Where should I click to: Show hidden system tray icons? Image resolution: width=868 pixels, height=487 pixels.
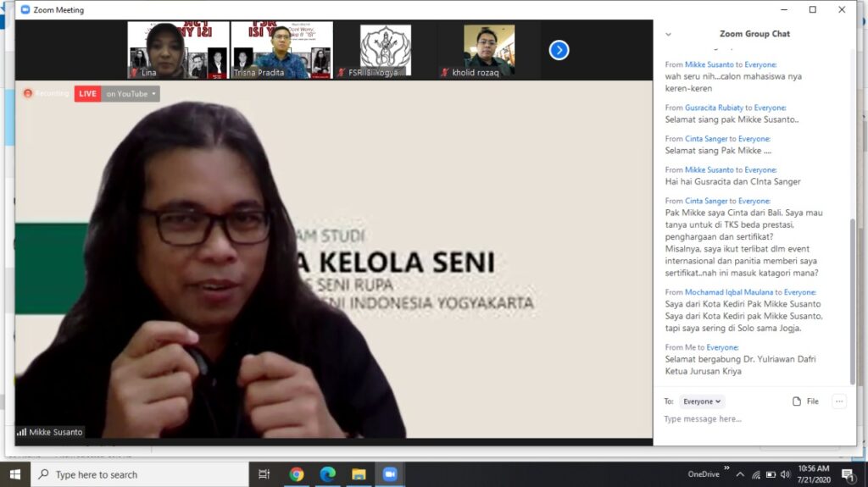[x=740, y=474]
